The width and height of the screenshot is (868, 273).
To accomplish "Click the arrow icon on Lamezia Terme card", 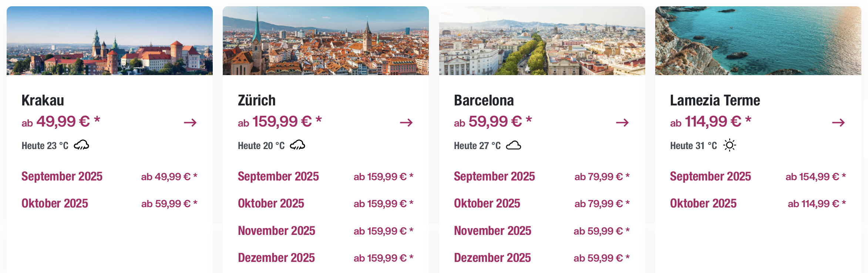I will tap(838, 122).
